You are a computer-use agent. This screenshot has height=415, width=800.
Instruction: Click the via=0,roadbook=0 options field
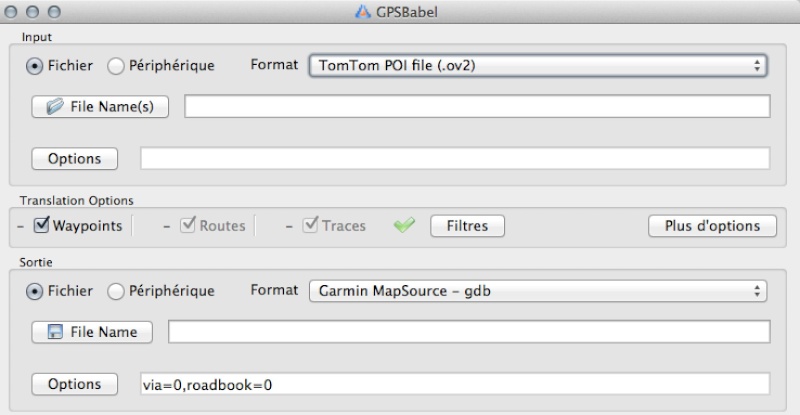[455, 384]
